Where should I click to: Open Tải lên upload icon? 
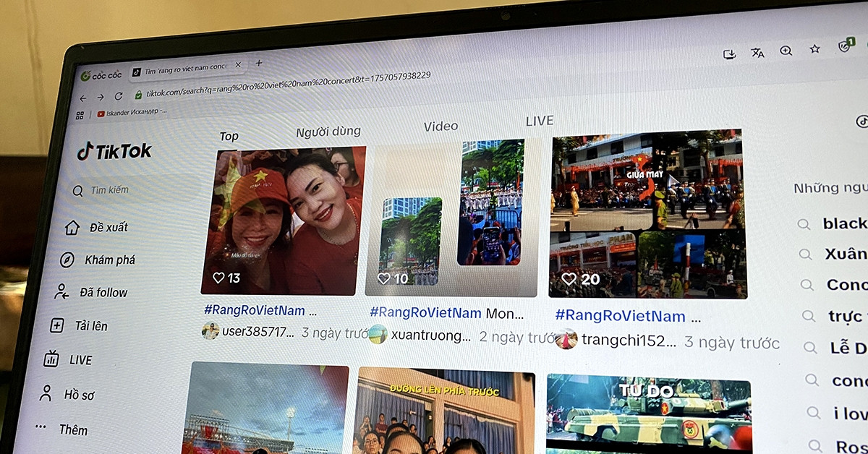point(56,326)
